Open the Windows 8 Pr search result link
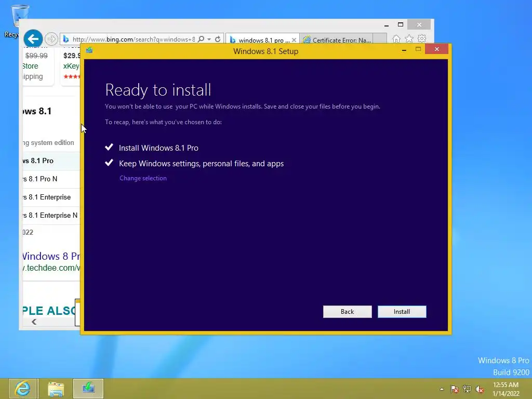The height and width of the screenshot is (399, 532). (51, 256)
